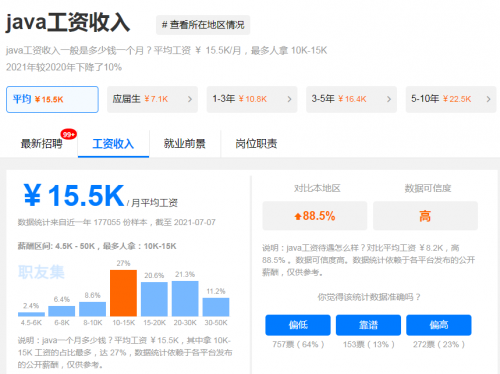Click the 153票 (13%) vote count
This screenshot has width=500, height=374.
point(369,344)
